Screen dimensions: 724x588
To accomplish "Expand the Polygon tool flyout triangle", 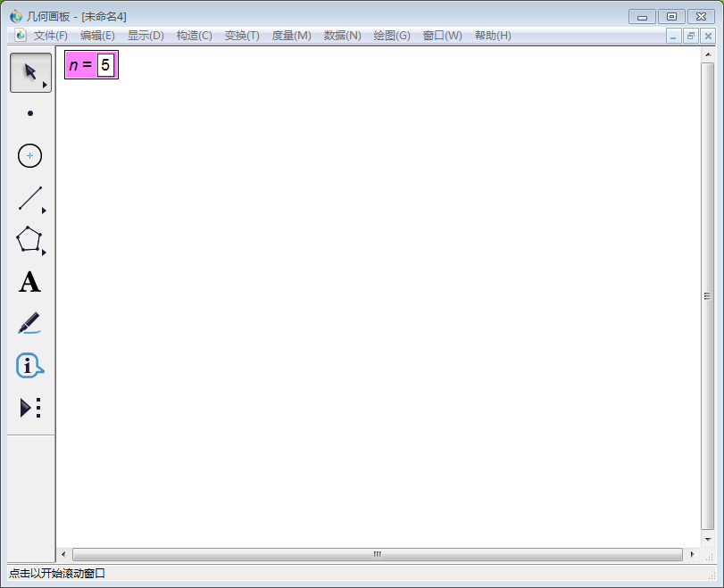I will (44, 253).
